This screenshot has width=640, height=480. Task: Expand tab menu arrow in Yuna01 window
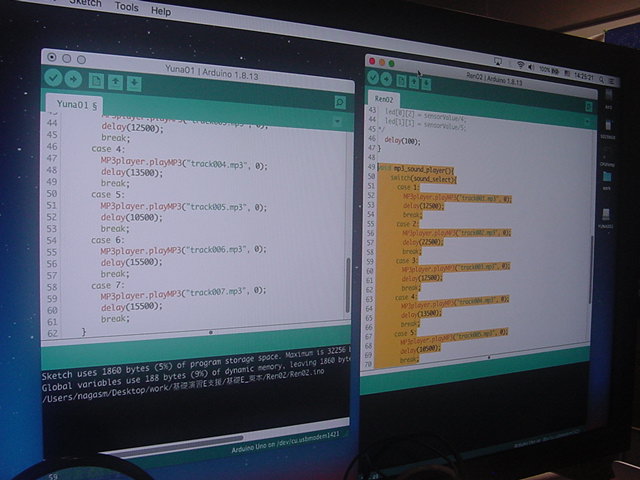tap(338, 121)
